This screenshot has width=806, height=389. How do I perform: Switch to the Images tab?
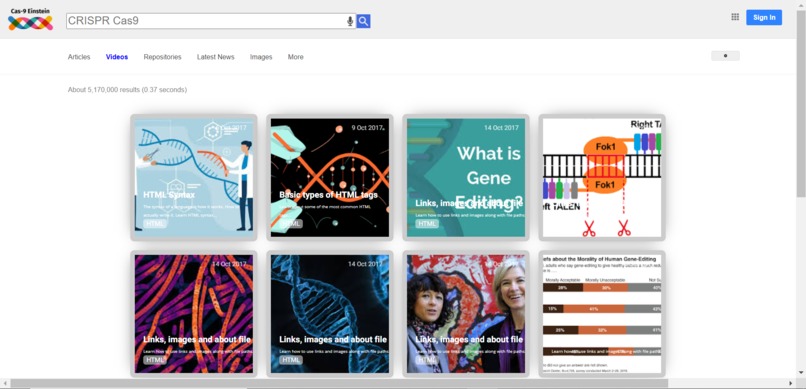pos(261,57)
